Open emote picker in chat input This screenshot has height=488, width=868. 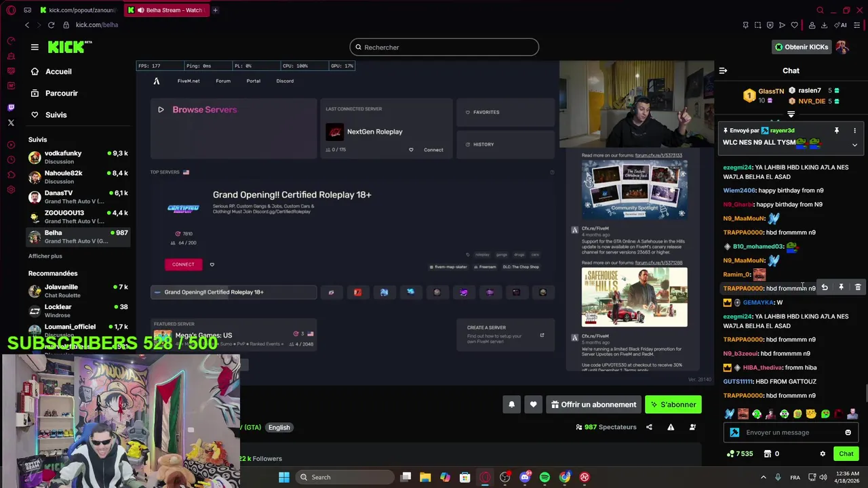click(x=848, y=432)
